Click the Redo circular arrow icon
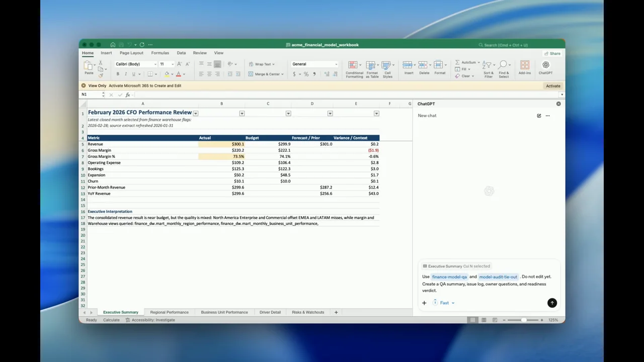644x362 pixels. tap(142, 45)
